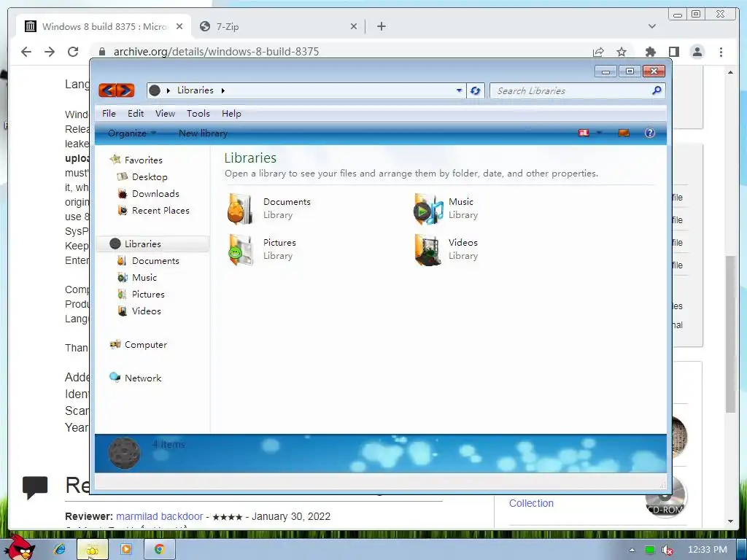Image resolution: width=747 pixels, height=560 pixels.
Task: Click the magnifier icon in Search Libraries box
Action: click(x=657, y=90)
